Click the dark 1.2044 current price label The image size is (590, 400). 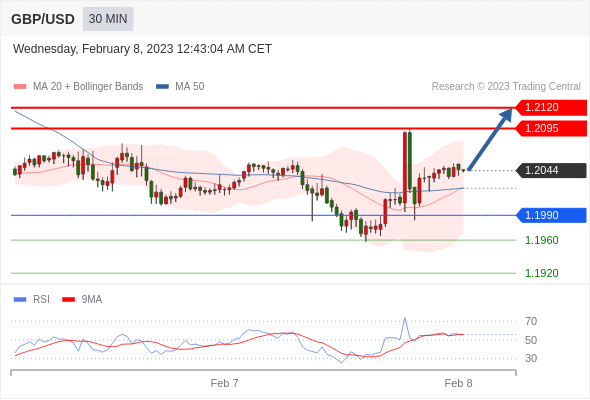tap(551, 170)
